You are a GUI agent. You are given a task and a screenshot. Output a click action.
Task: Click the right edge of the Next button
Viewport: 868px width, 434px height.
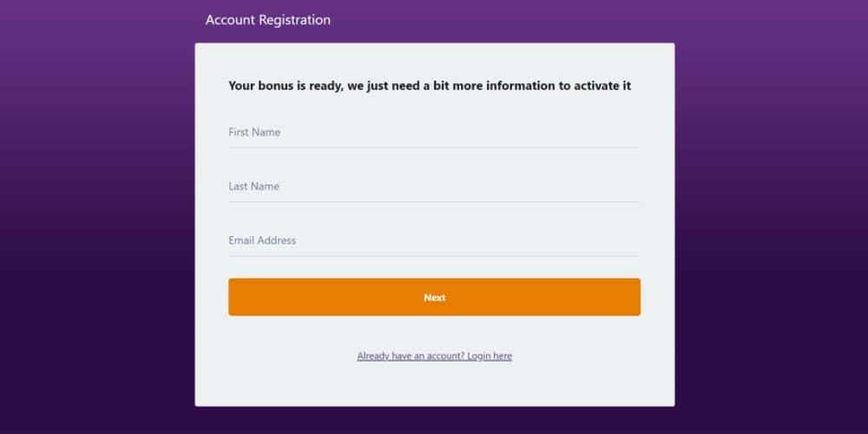coord(636,297)
